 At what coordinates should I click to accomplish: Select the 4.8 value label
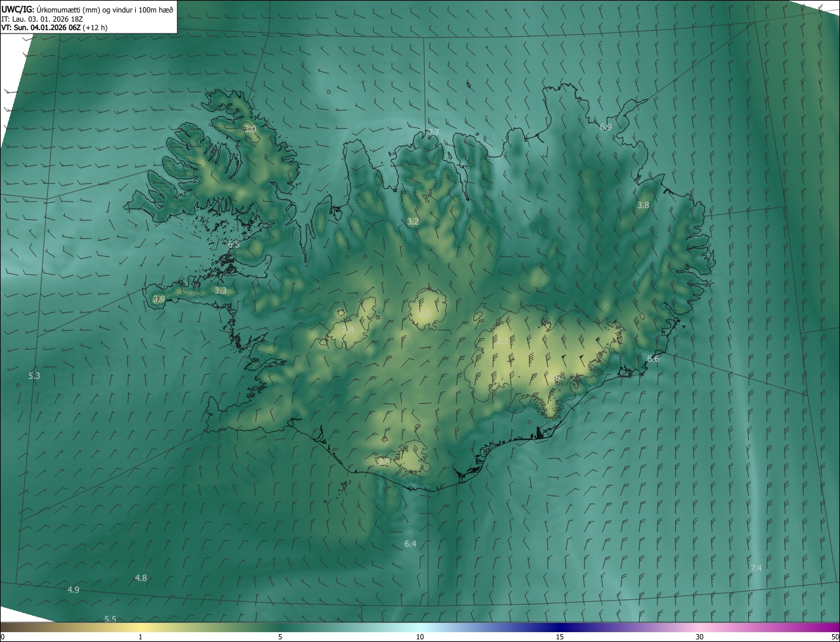141,578
